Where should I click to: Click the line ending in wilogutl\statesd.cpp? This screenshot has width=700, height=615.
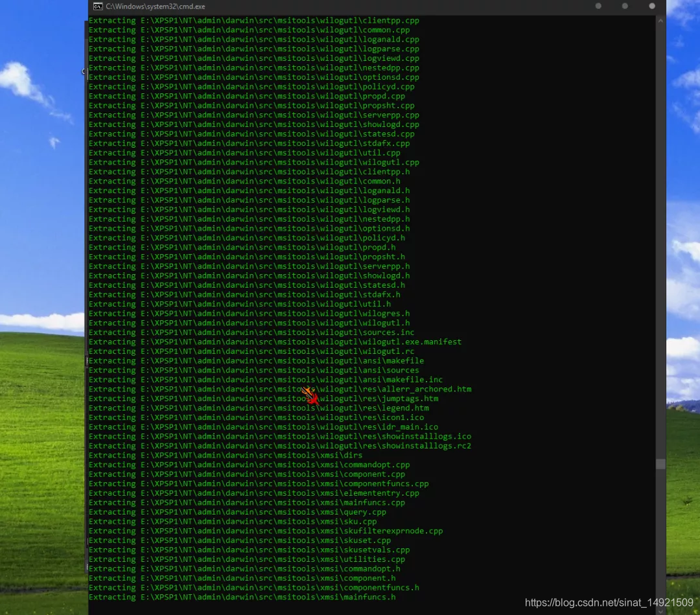(x=251, y=134)
